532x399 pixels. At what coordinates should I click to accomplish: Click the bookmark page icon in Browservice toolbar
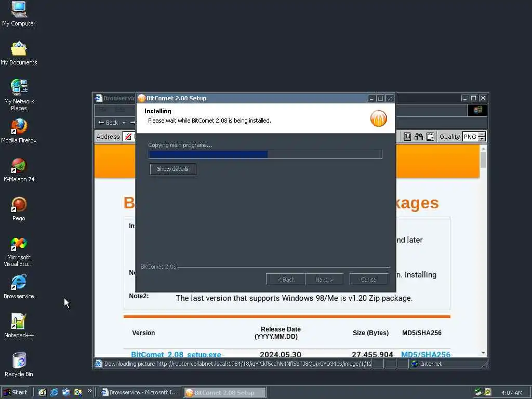point(407,137)
